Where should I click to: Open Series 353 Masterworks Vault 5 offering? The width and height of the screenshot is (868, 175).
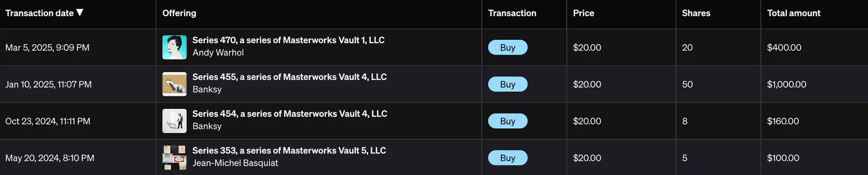click(x=289, y=151)
